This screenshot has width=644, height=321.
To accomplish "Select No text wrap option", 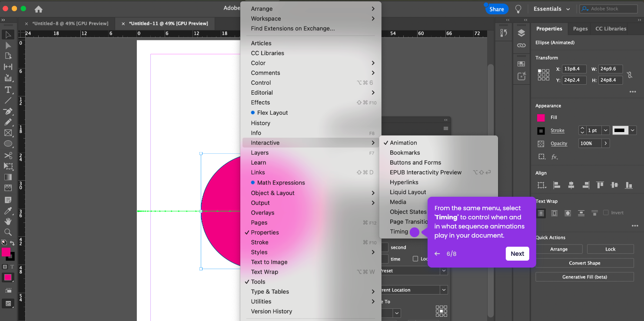I will (541, 213).
